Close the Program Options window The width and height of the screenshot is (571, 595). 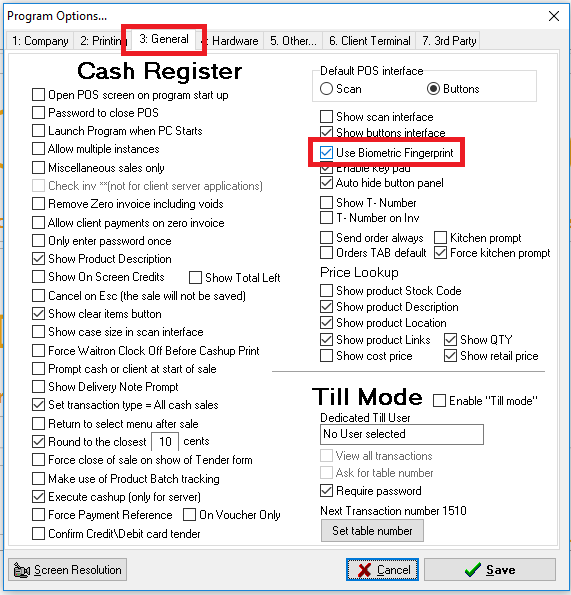click(x=554, y=16)
